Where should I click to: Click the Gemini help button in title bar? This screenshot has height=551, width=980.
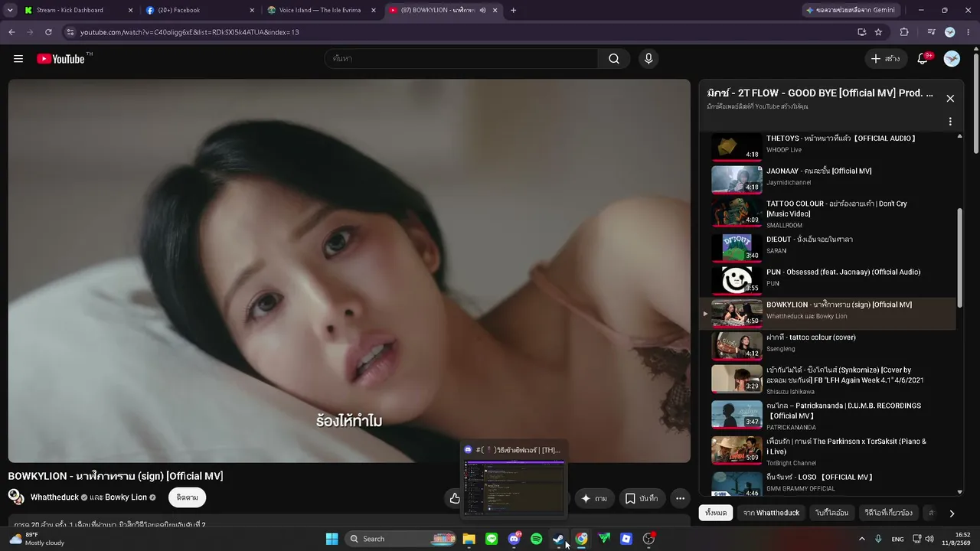point(852,10)
